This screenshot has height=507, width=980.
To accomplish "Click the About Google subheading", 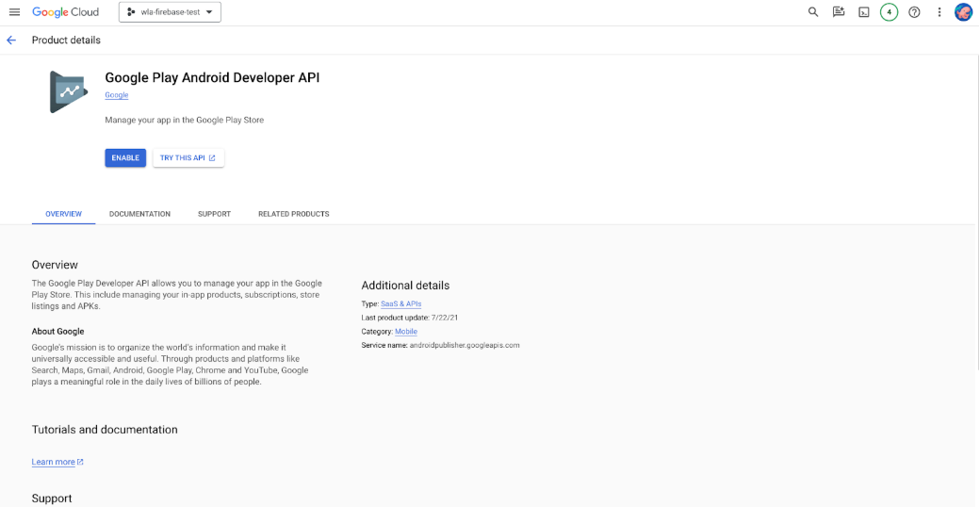I will (58, 332).
